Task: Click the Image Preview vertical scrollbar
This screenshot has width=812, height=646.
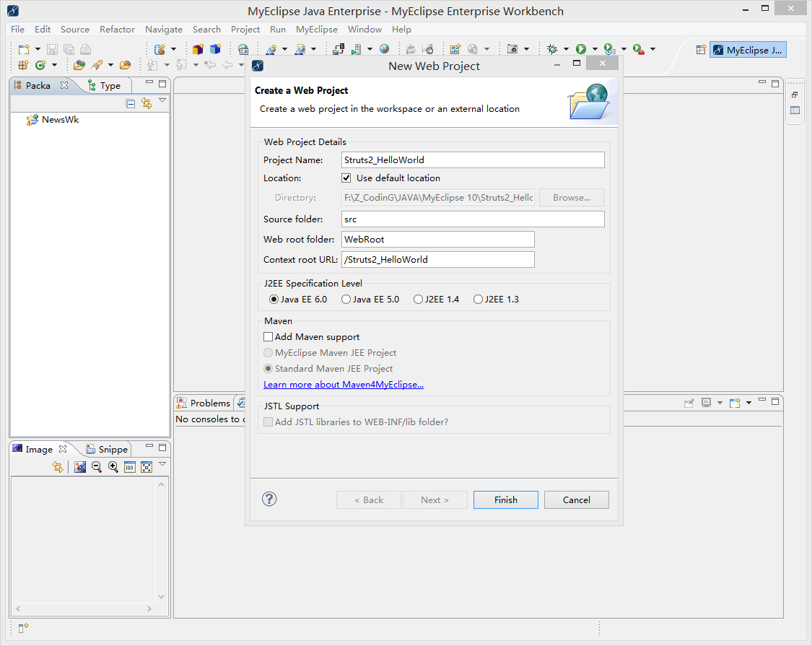Action: 161,540
